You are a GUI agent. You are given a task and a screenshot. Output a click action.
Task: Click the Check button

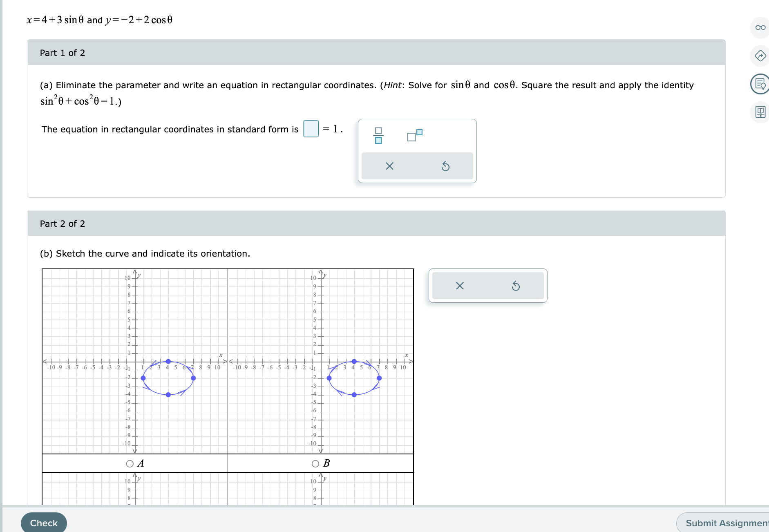coord(44,523)
